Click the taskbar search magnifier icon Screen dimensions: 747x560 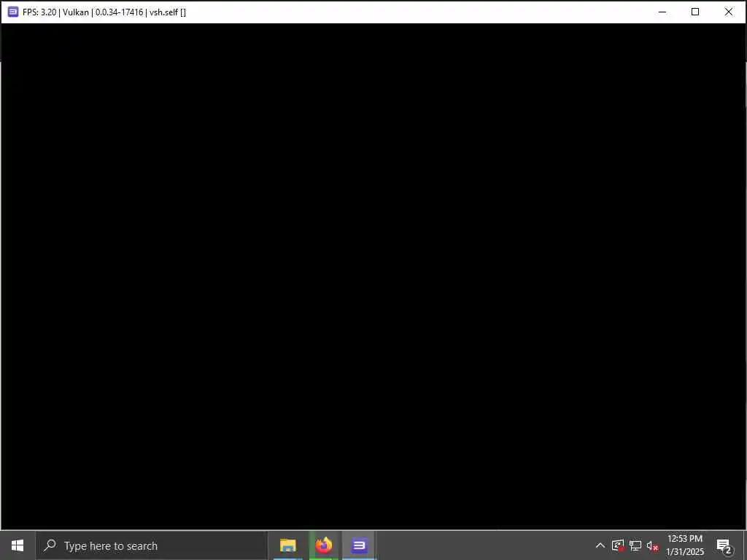pos(50,545)
